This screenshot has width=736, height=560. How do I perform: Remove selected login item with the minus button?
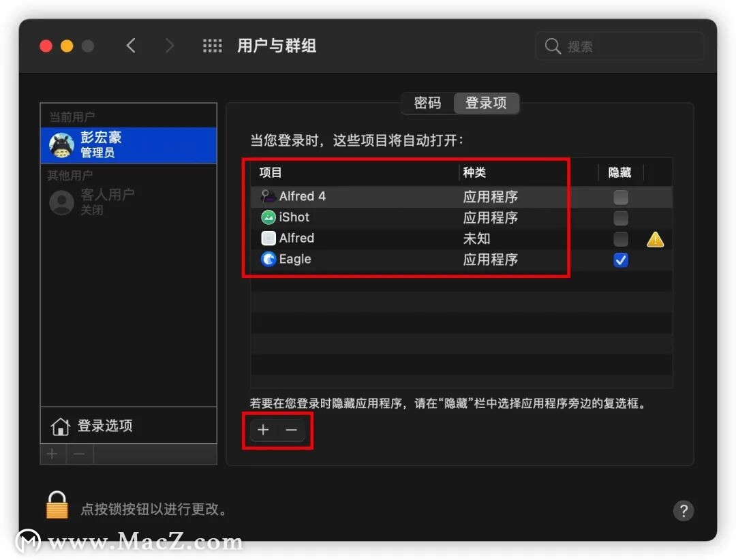[291, 430]
